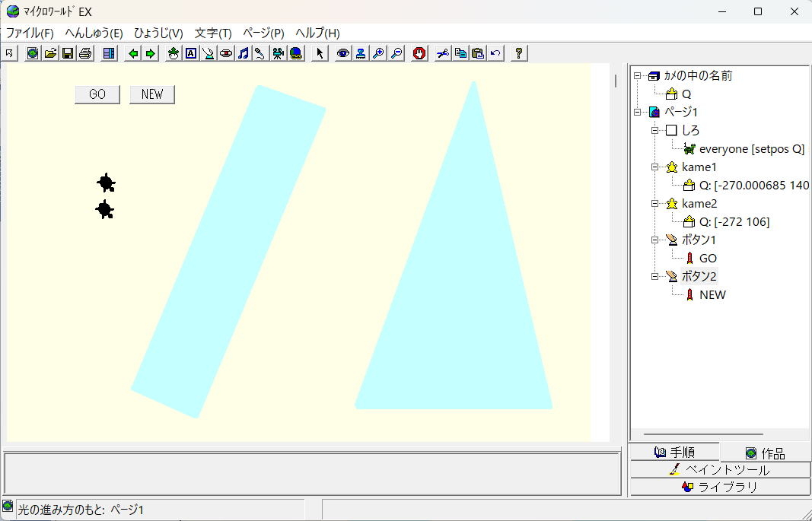812x521 pixels.
Task: Click the New Project globe toolbar icon
Action: coord(33,52)
